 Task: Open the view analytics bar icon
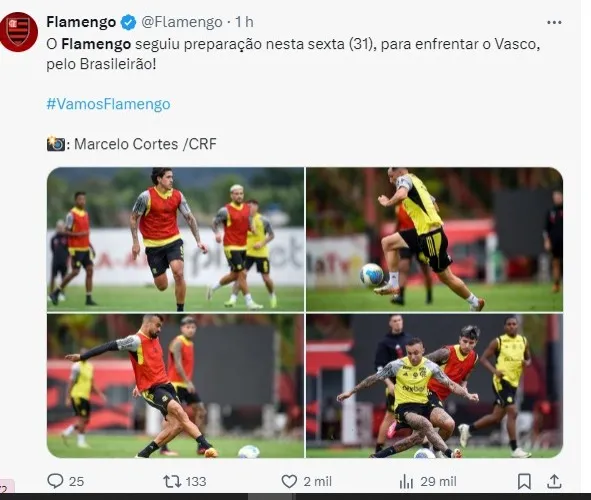coord(406,481)
